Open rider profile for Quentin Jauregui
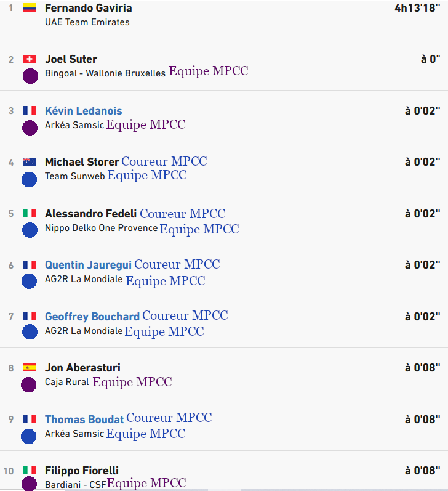The width and height of the screenshot is (448, 491). coord(88,265)
